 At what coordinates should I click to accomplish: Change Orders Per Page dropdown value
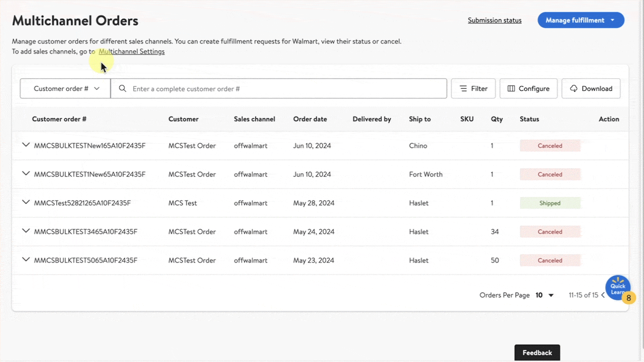544,295
